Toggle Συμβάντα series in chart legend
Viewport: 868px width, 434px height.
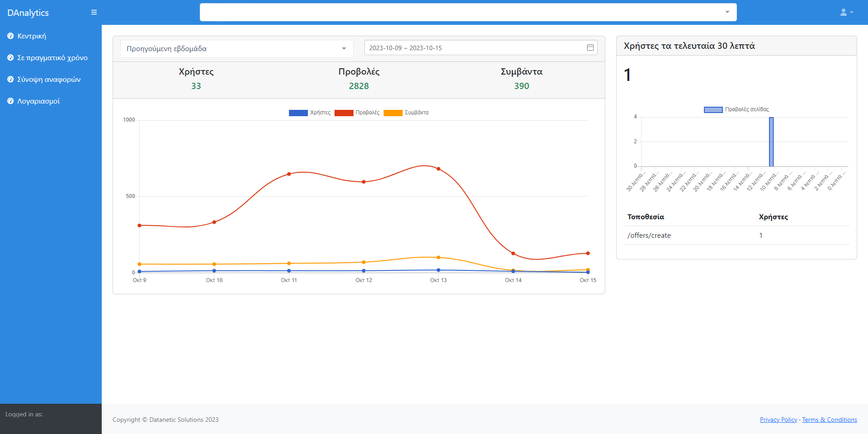pyautogui.click(x=406, y=113)
